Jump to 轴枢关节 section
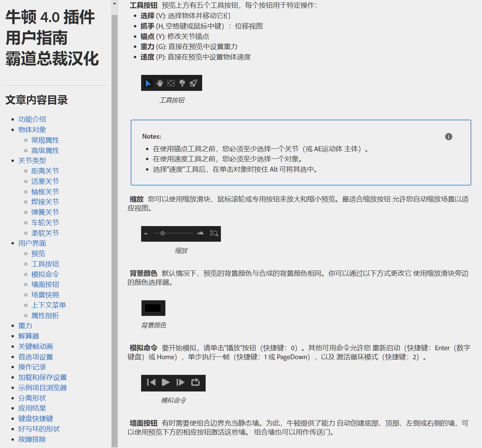This screenshot has height=448, width=482. click(45, 192)
